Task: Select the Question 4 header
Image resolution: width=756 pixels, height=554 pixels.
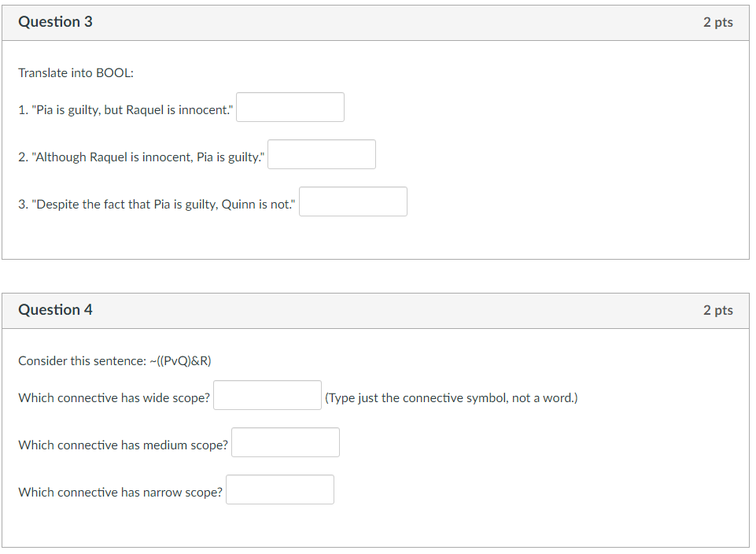Action: coord(55,310)
